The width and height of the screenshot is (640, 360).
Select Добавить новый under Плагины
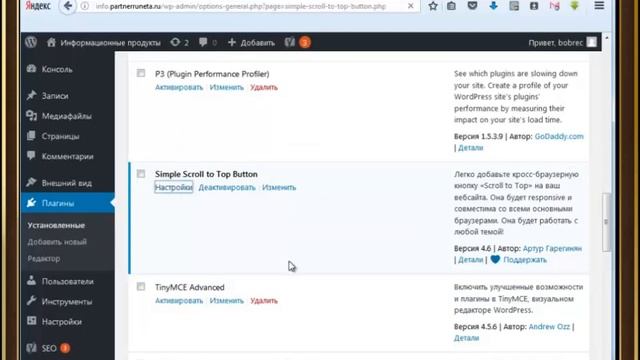coord(57,242)
